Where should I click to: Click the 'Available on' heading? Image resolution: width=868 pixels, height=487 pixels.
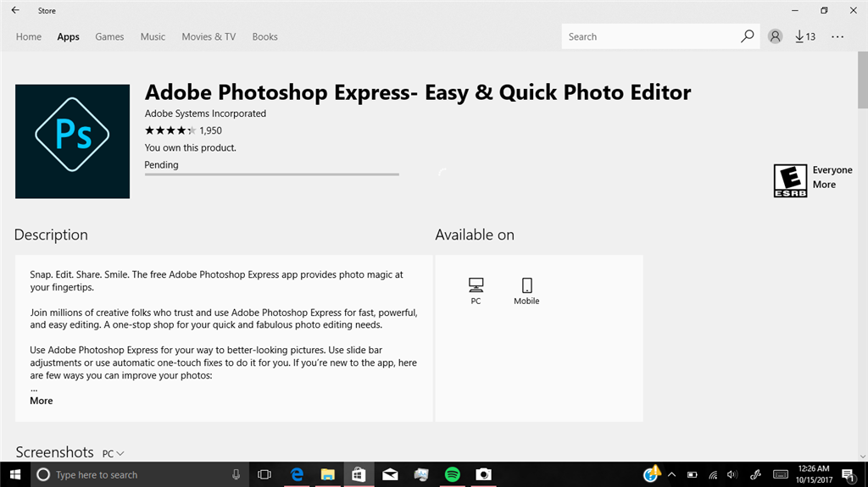coord(475,235)
